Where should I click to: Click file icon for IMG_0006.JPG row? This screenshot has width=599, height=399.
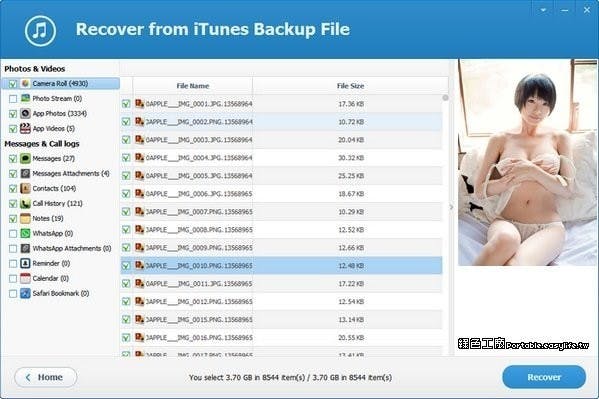pos(139,193)
